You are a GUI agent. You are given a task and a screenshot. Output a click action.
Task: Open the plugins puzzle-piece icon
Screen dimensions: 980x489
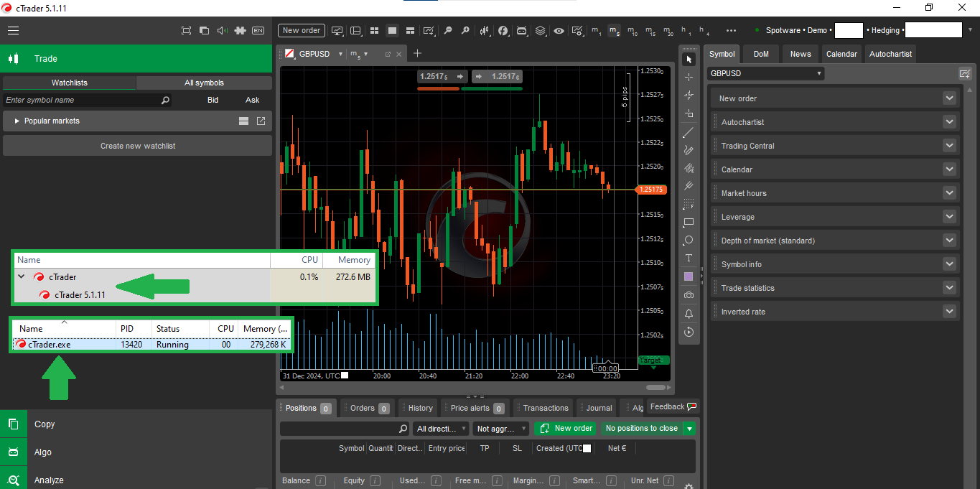point(241,30)
